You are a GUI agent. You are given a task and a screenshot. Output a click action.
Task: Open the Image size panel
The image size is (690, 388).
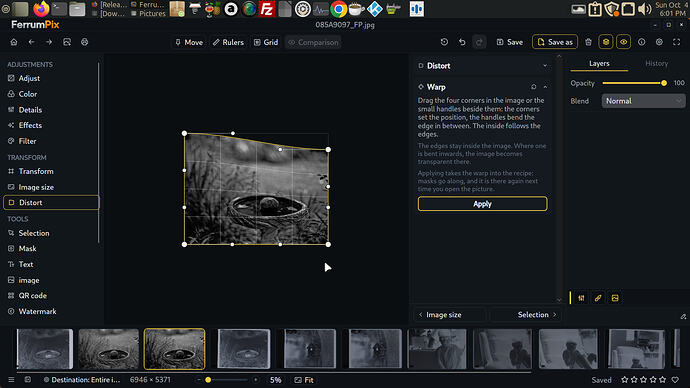51,187
